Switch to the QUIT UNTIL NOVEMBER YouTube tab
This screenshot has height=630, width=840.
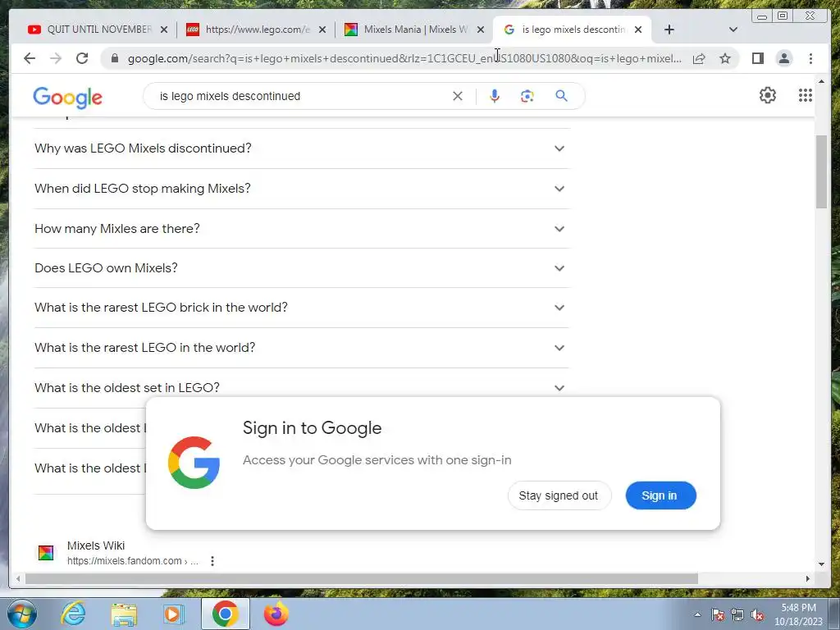click(x=98, y=30)
